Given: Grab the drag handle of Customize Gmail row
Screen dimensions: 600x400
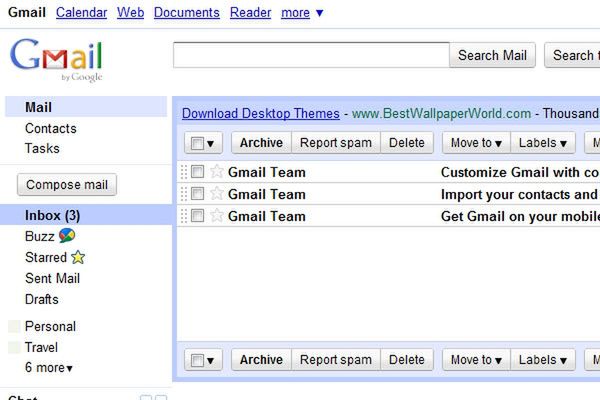Looking at the screenshot, I should pos(184,172).
